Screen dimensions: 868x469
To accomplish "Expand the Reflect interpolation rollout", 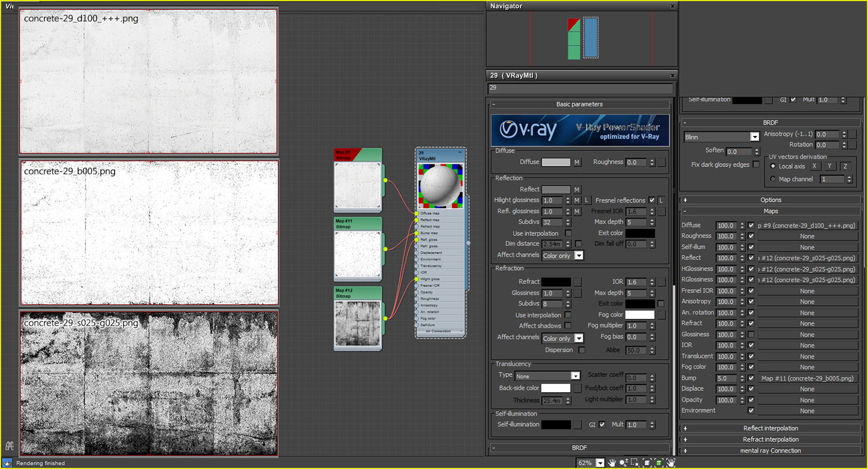I will [770, 429].
